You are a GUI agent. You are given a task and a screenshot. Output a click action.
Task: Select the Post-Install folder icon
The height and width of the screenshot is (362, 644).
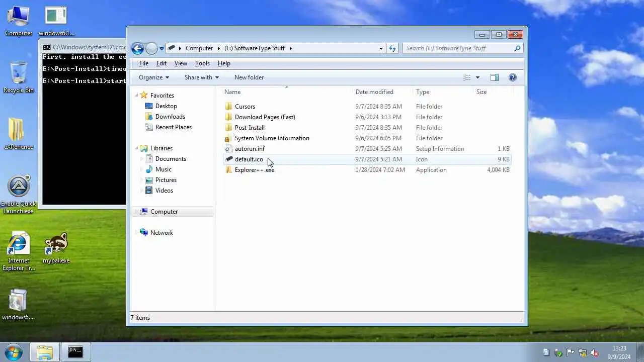click(x=228, y=128)
